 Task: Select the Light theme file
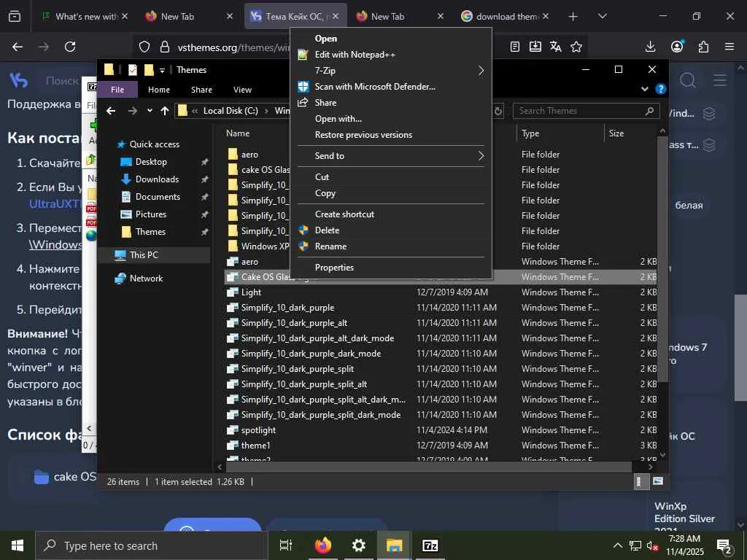tap(441, 292)
